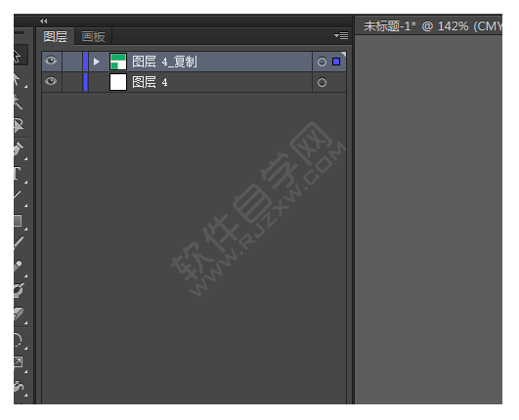Expand the 图层 4_复制 layer contents
The image size is (519, 420).
click(x=97, y=62)
